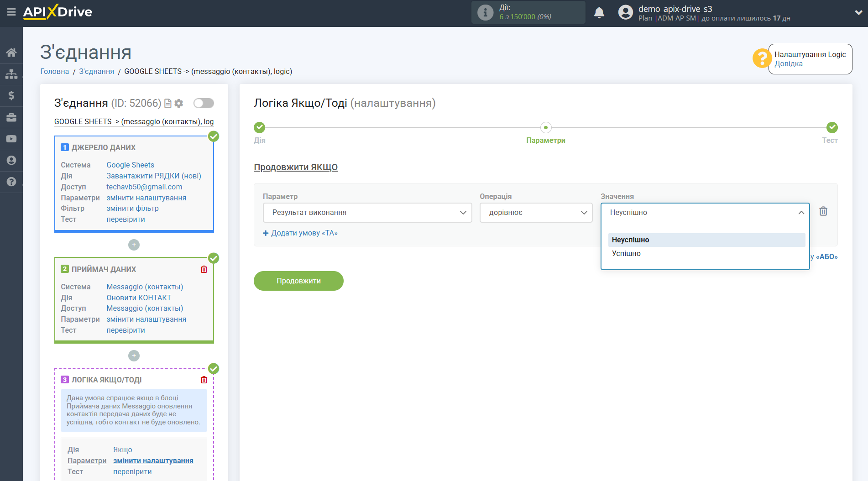Delete the ПРИЙМАЧ ДАНИХ block
This screenshot has width=868, height=481.
tap(204, 269)
